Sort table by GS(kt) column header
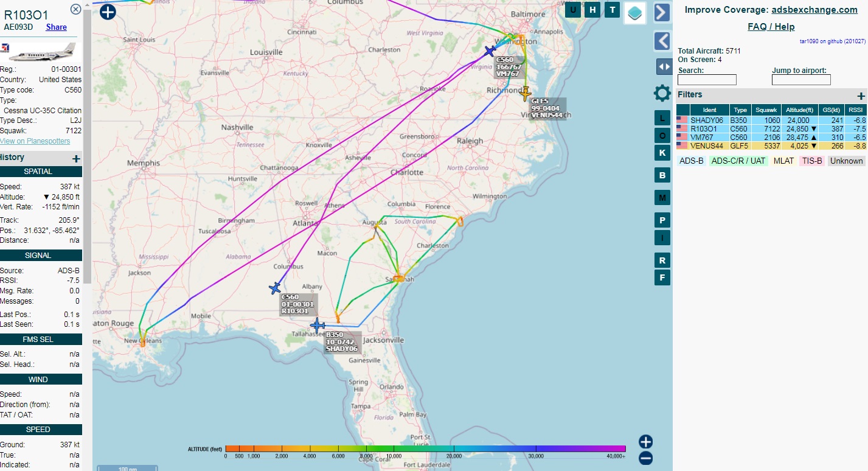The image size is (868, 471). click(x=832, y=110)
